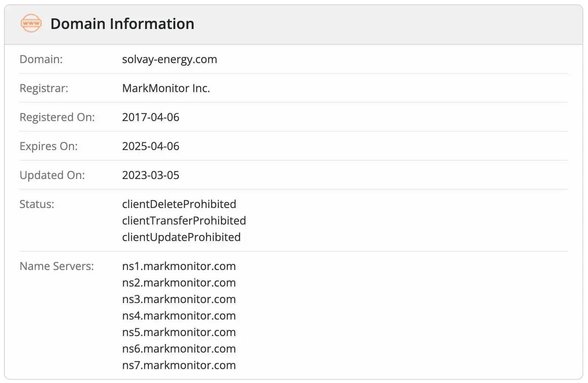Screen dimensions: 588x383
Task: Click the clientUpdateProhibited status
Action: [181, 237]
